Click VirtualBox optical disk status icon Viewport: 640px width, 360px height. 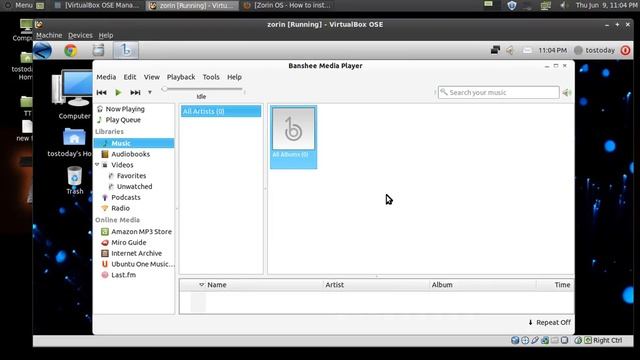(525, 340)
